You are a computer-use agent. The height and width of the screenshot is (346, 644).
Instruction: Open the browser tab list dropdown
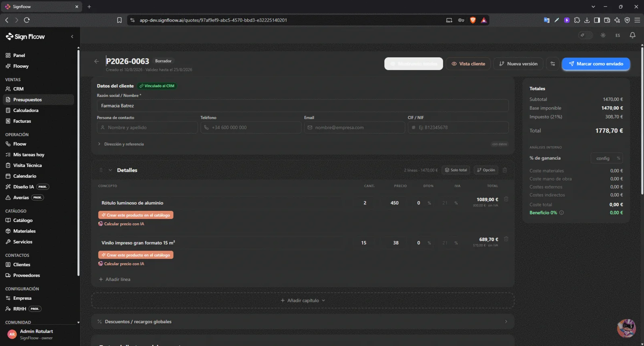click(x=593, y=7)
